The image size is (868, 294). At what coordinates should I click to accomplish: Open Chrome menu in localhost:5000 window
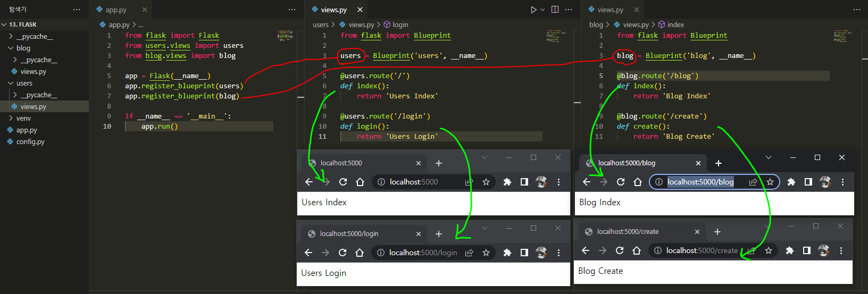coord(558,182)
